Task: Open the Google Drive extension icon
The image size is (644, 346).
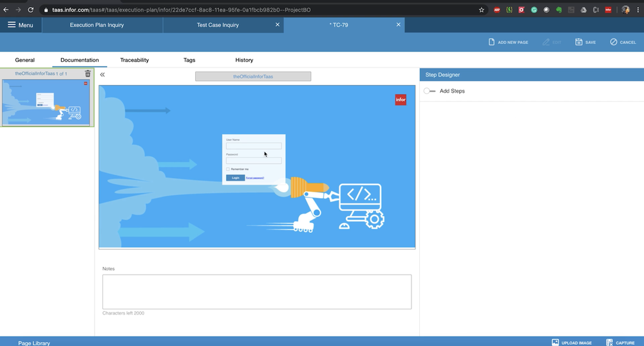Action: 583,10
